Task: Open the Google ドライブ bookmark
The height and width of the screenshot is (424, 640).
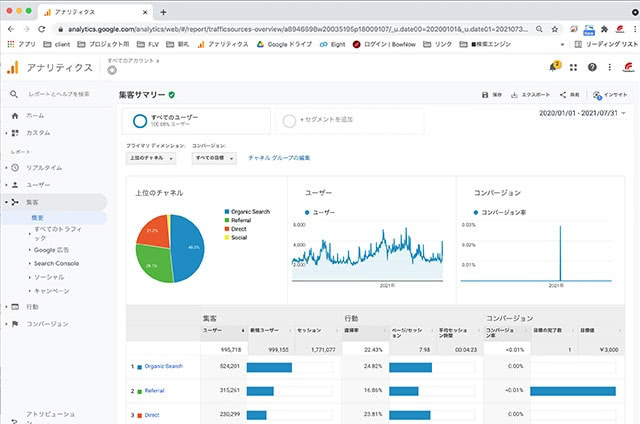Action: pyautogui.click(x=284, y=44)
